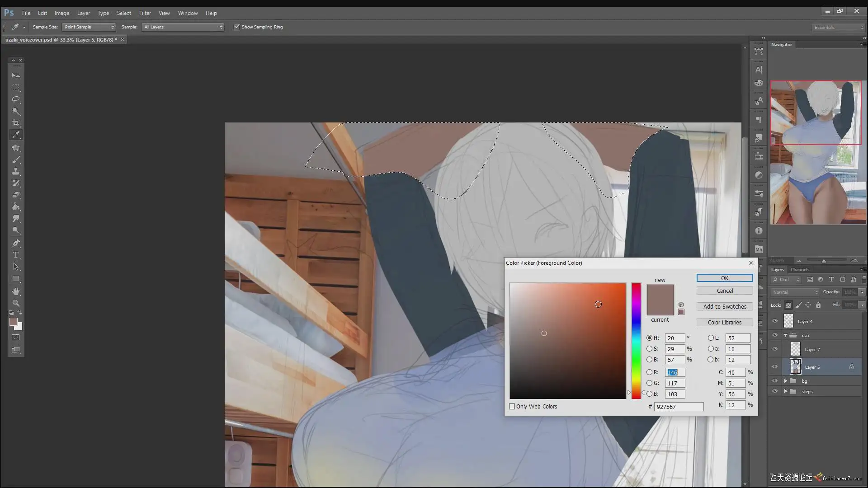868x488 pixels.
Task: Cancel the Color Picker dialog
Action: 724,291
